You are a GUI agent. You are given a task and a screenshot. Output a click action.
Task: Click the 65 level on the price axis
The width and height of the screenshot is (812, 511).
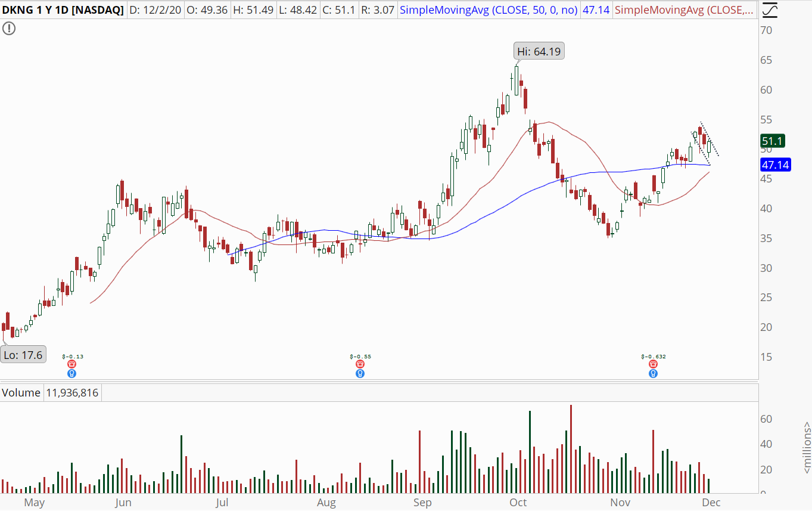(766, 60)
